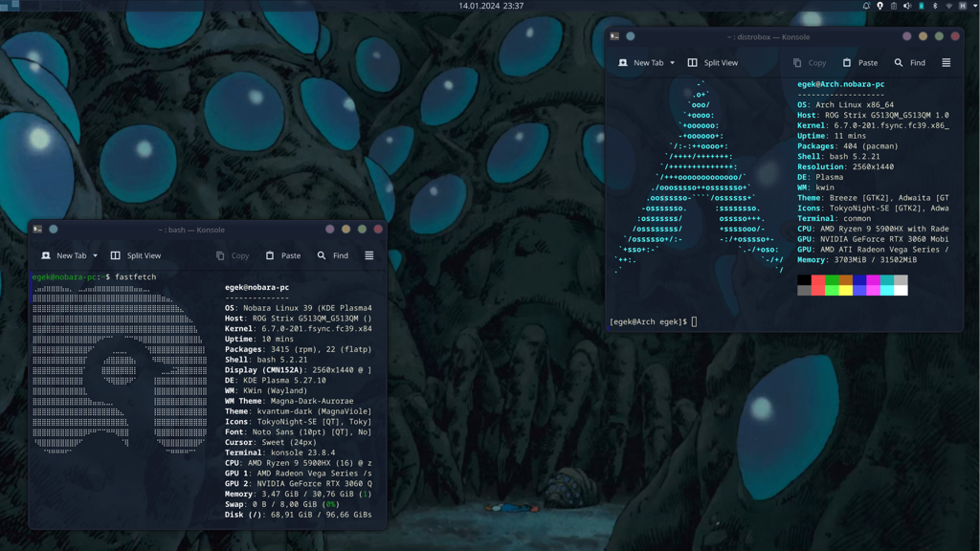Open a New Tab in the bash Konsole
The width and height of the screenshot is (980, 551).
tap(64, 255)
